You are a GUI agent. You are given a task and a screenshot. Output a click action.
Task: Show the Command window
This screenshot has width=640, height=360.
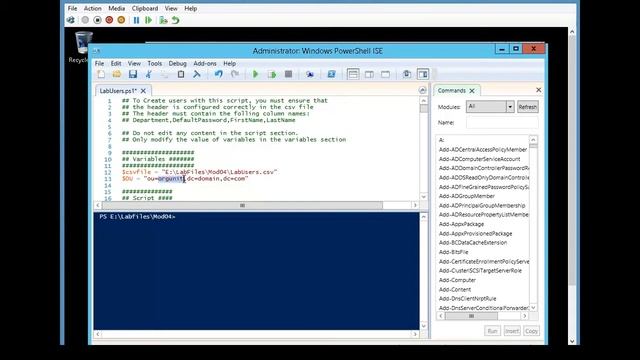pyautogui.click(x=407, y=74)
